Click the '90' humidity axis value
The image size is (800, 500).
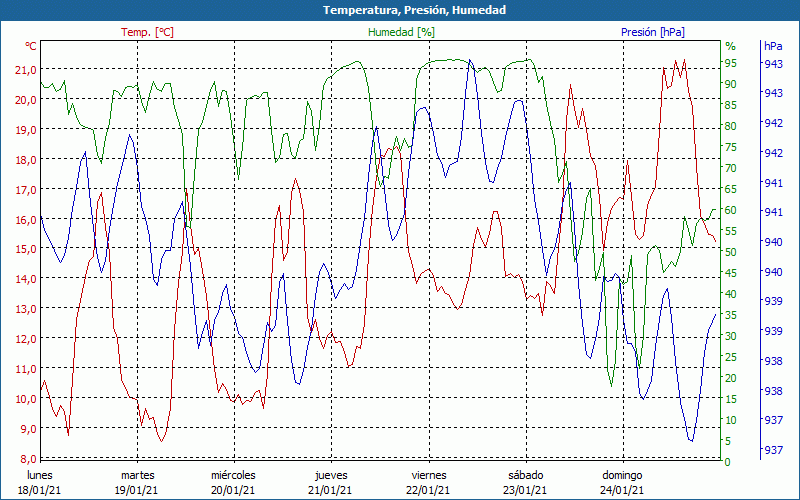[x=731, y=84]
